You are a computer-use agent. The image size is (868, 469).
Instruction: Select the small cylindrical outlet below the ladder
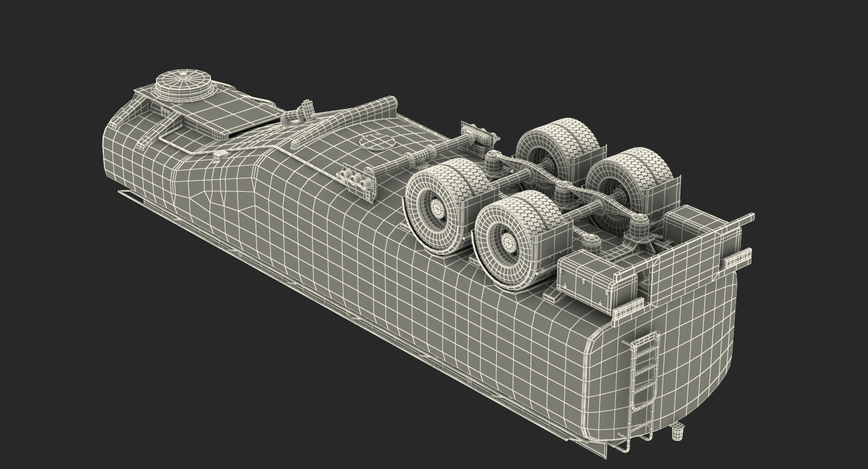679,431
